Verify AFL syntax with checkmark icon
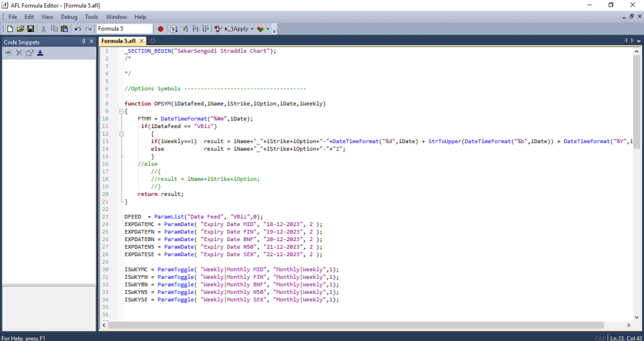This screenshot has width=644, height=341. (218, 29)
